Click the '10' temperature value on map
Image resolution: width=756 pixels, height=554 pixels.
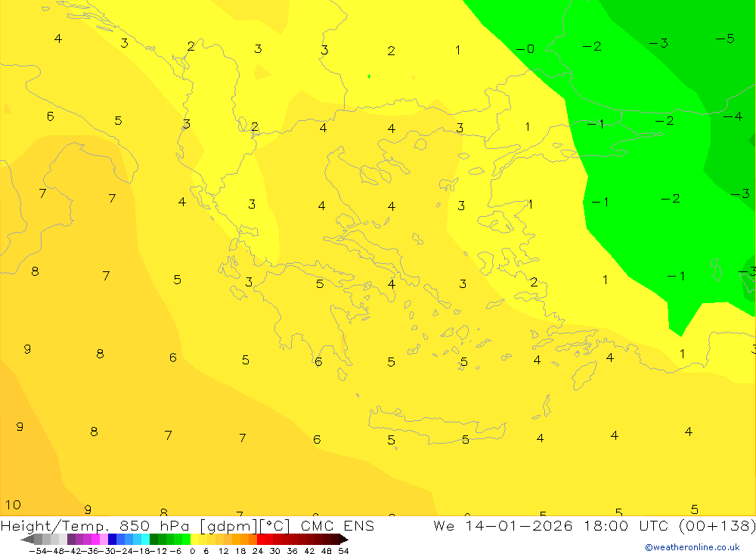click(x=13, y=505)
